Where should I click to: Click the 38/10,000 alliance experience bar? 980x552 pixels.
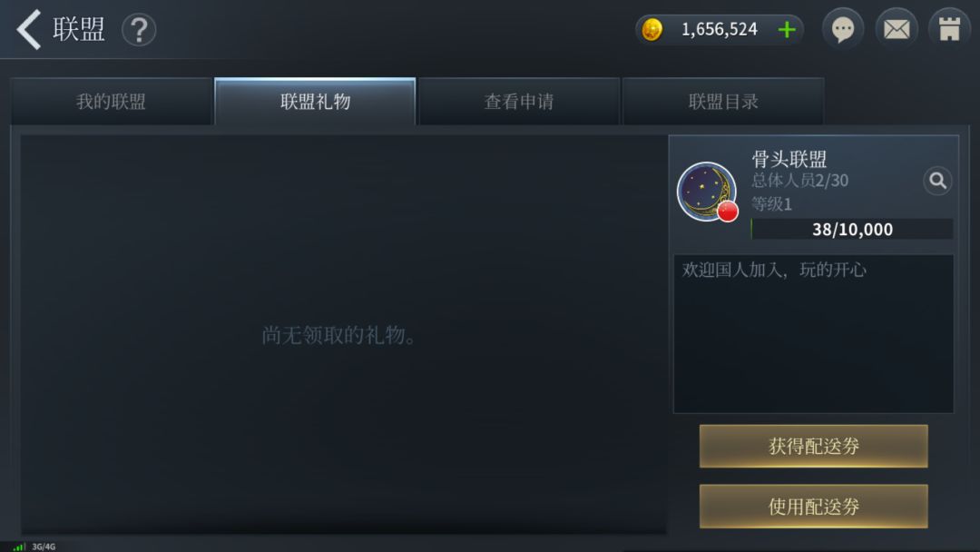click(x=852, y=229)
